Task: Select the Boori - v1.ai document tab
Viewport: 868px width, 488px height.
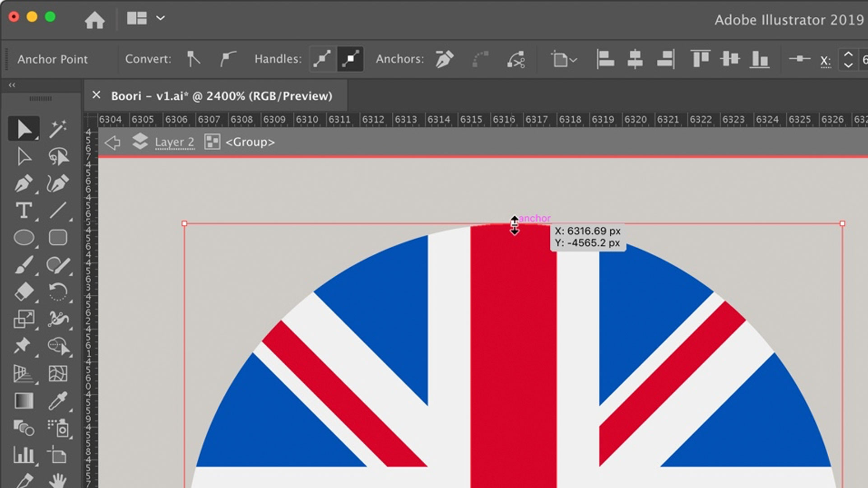Action: pyautogui.click(x=221, y=96)
